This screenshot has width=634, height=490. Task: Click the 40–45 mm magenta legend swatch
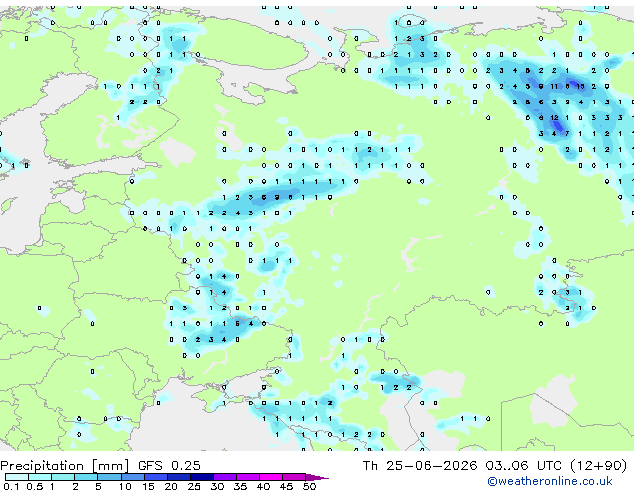tap(271, 477)
